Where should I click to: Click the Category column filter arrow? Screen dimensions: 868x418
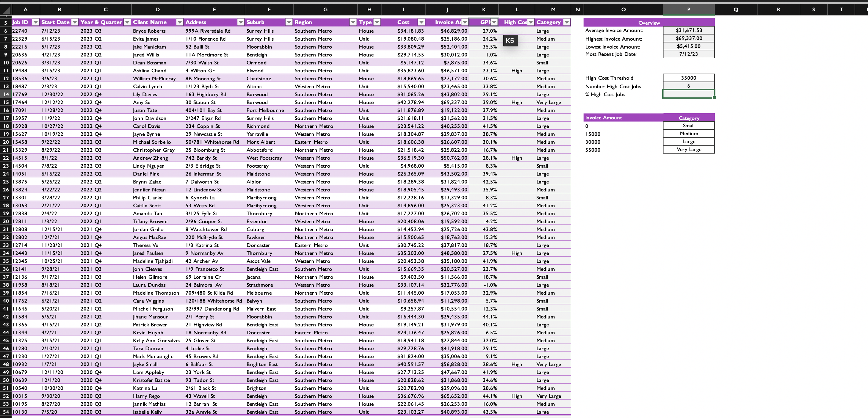[x=567, y=22]
